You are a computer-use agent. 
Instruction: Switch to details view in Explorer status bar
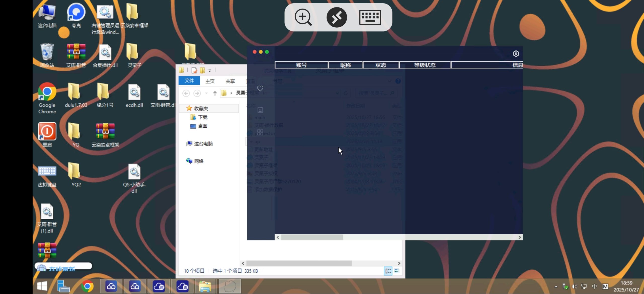388,271
